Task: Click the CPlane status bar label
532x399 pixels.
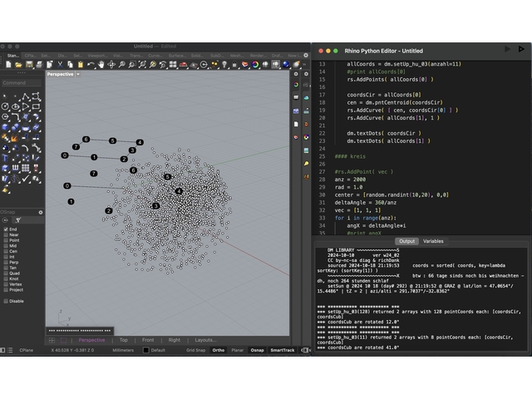Action: pyautogui.click(x=26, y=350)
